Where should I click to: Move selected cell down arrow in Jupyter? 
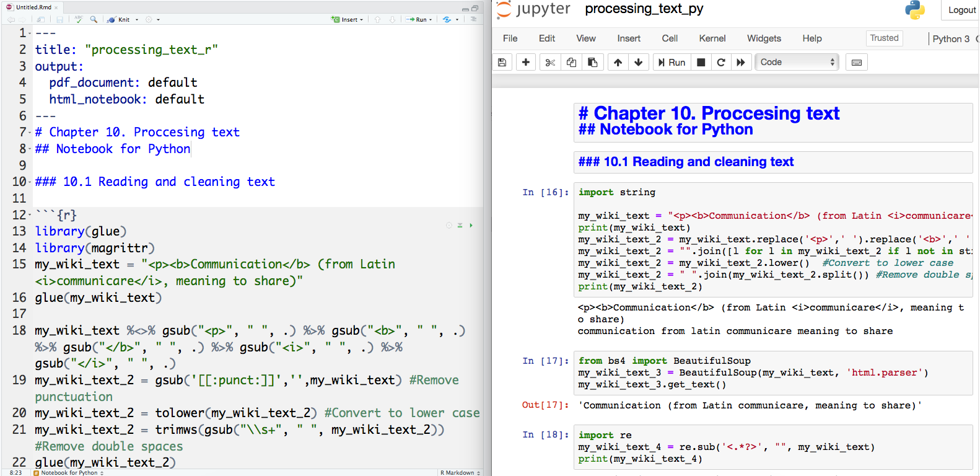pos(639,62)
